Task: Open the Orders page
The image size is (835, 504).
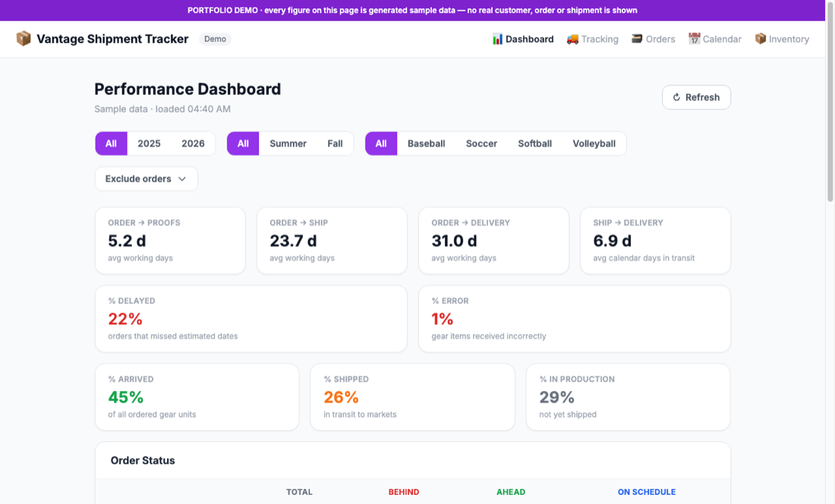Action: [x=654, y=39]
